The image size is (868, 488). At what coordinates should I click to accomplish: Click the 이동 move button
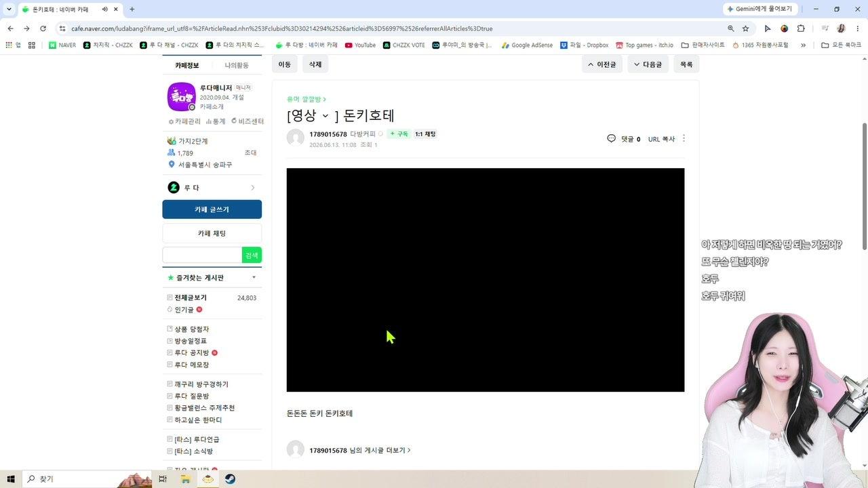pyautogui.click(x=285, y=64)
